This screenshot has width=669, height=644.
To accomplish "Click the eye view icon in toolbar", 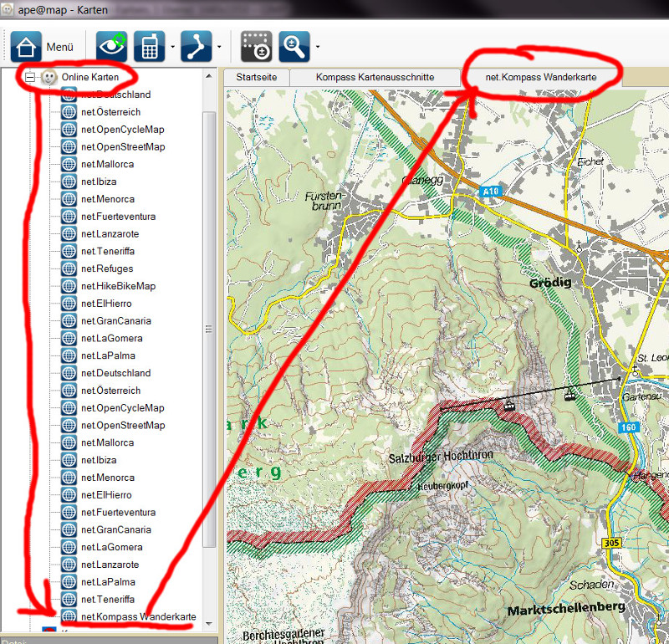I will pyautogui.click(x=112, y=47).
